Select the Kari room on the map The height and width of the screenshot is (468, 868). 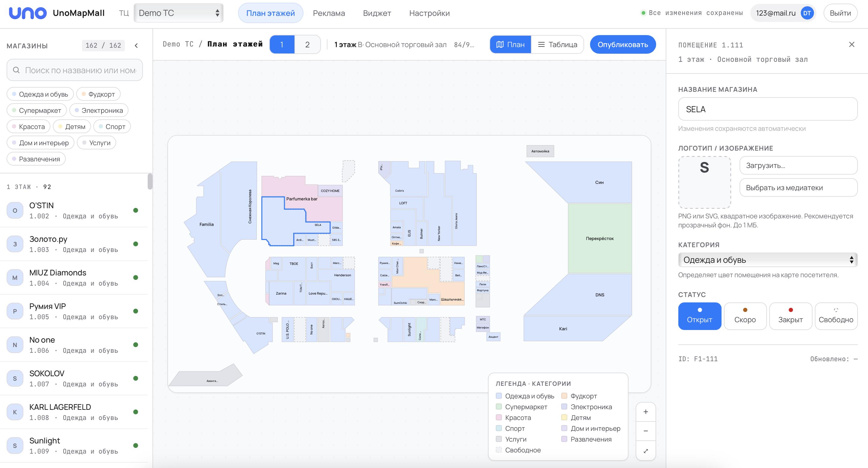tap(563, 328)
